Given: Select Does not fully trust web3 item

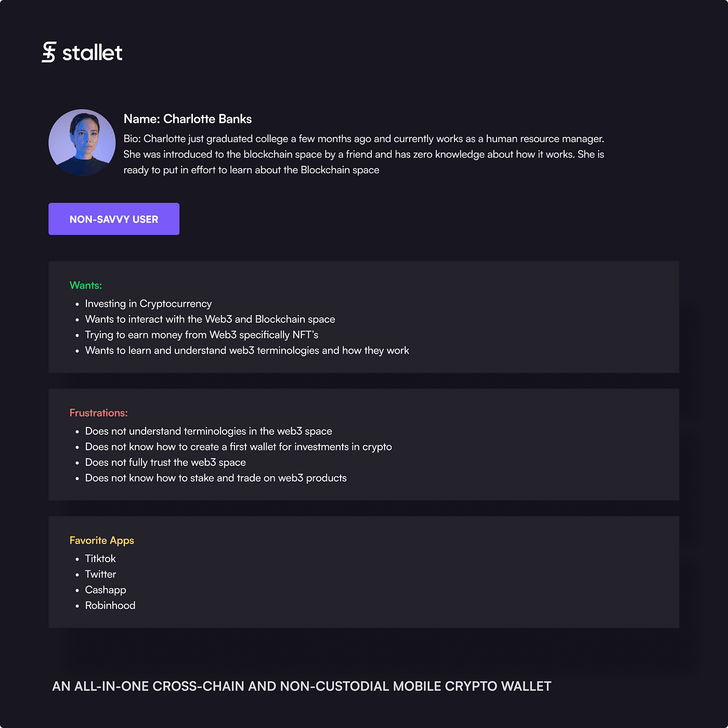Looking at the screenshot, I should (x=165, y=462).
